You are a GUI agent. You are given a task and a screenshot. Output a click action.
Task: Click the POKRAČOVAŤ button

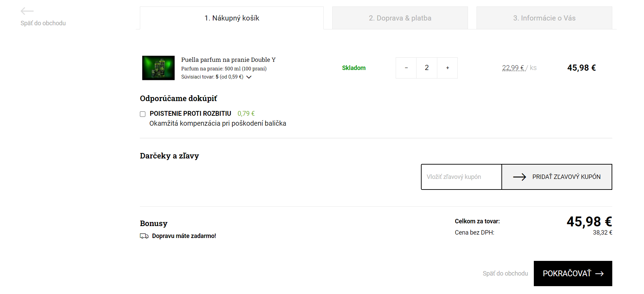pyautogui.click(x=573, y=274)
